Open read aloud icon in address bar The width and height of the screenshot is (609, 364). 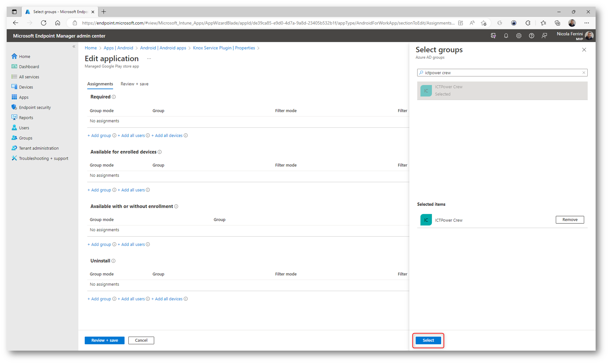472,23
